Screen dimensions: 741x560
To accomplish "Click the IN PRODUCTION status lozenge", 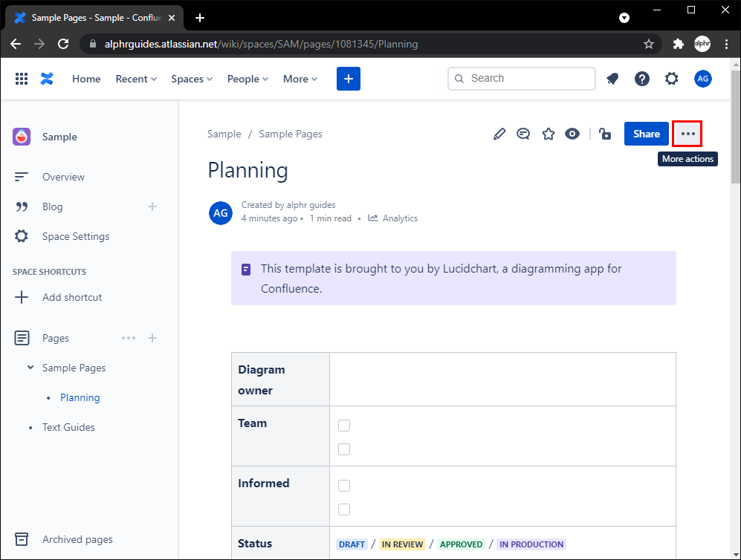I will pyautogui.click(x=531, y=544).
